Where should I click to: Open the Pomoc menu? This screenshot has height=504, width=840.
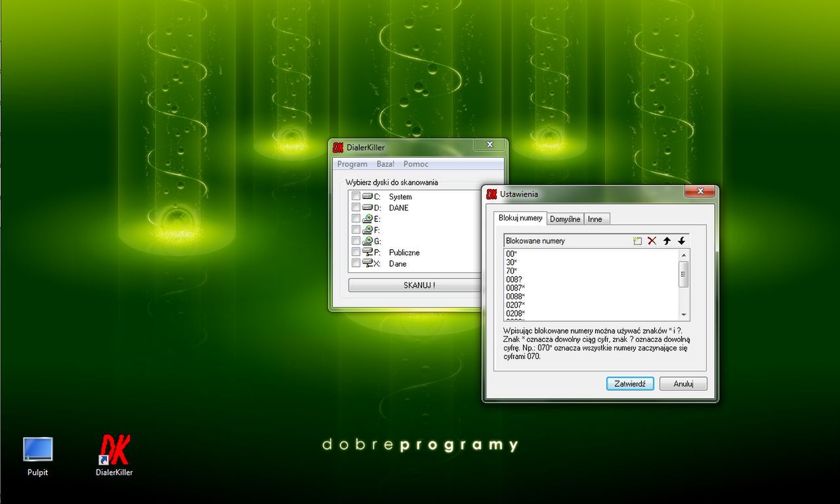point(416,164)
